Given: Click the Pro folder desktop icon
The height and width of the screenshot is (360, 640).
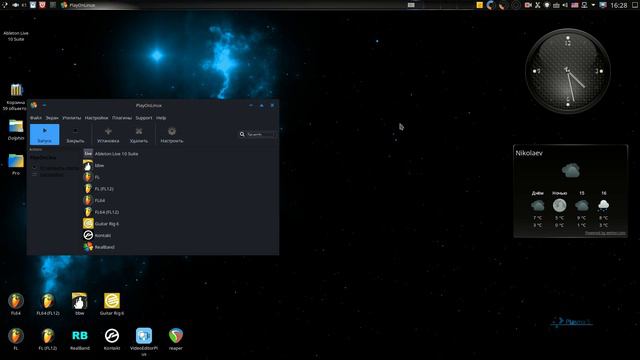Looking at the screenshot, I should tap(16, 164).
